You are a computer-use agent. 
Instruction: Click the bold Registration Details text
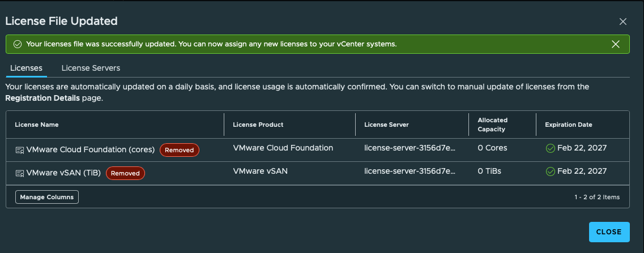coord(42,98)
